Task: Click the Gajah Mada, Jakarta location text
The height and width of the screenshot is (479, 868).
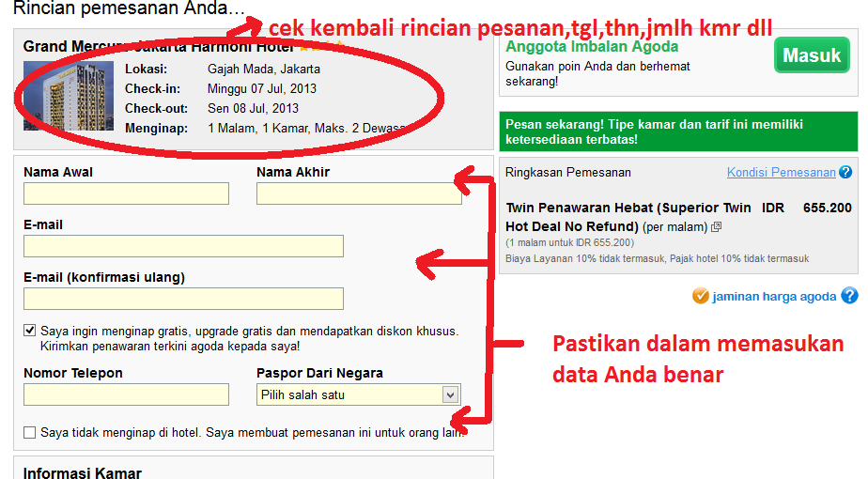Action: (x=263, y=70)
